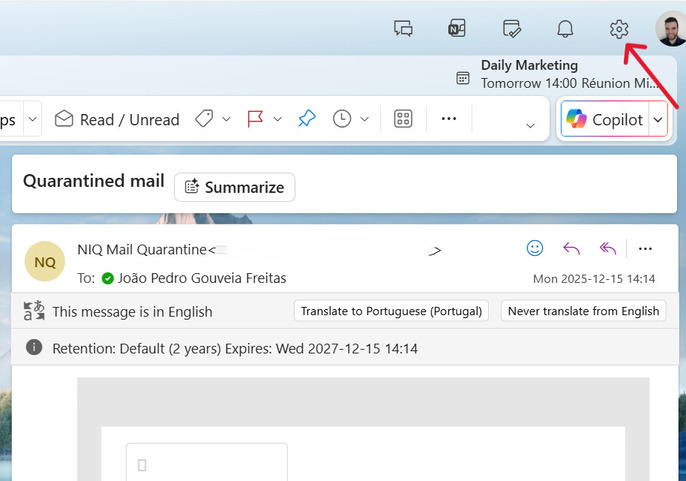Image resolution: width=686 pixels, height=481 pixels.
Task: Expand the dropdown arrow next to 'ps'
Action: point(33,119)
